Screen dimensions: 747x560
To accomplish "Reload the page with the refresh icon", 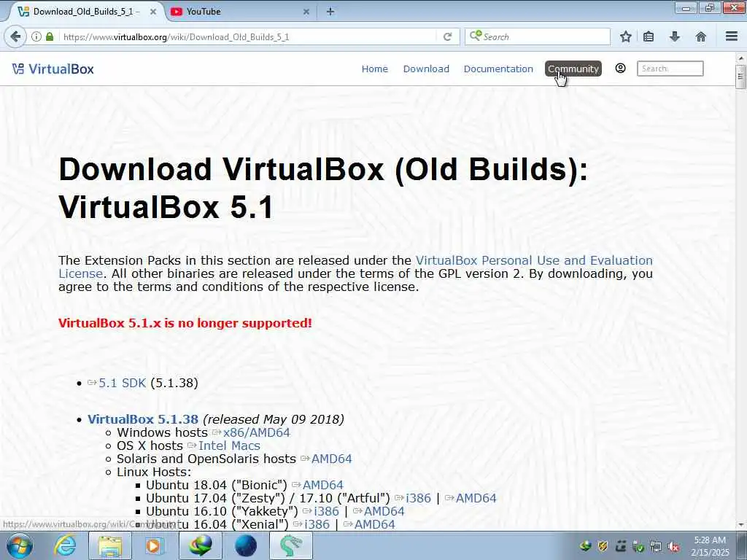I will coord(447,36).
